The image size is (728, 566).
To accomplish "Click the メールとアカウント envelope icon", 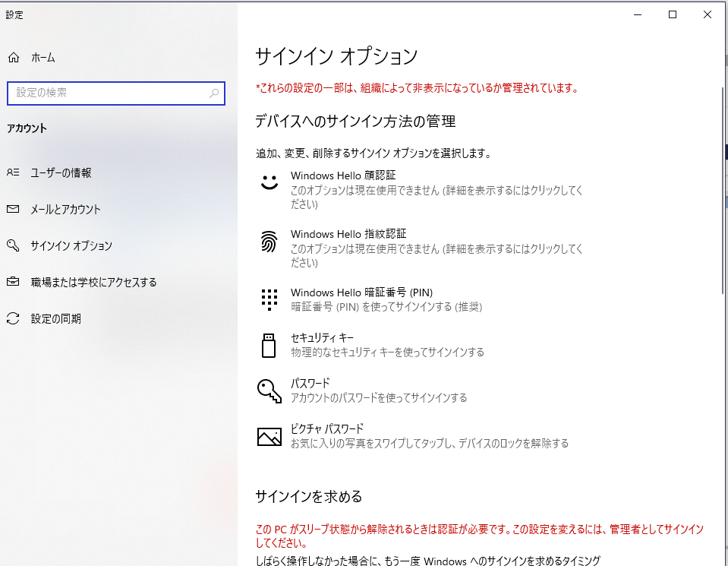I will pyautogui.click(x=13, y=209).
